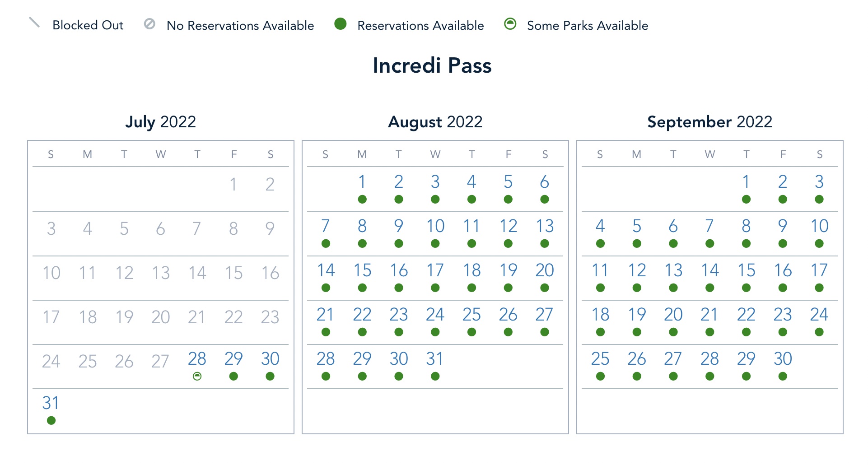Click the Incredi Pass heading

pyautogui.click(x=432, y=65)
